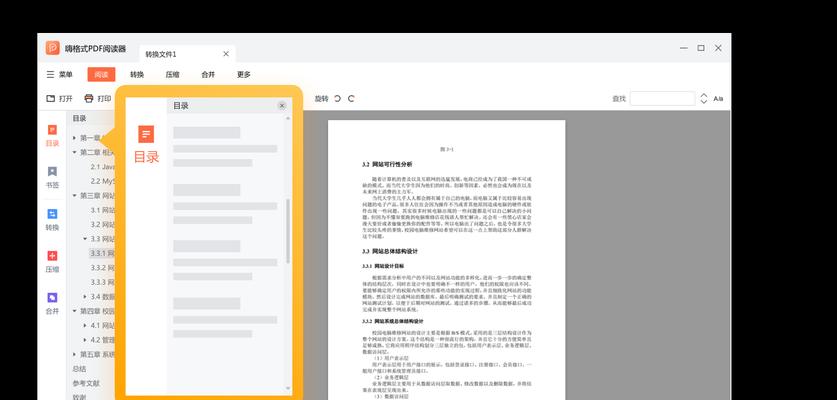Image resolution: width=837 pixels, height=400 pixels.
Task: Click the 3.2 网站可行性分析 heading on the page
Action: (387, 164)
